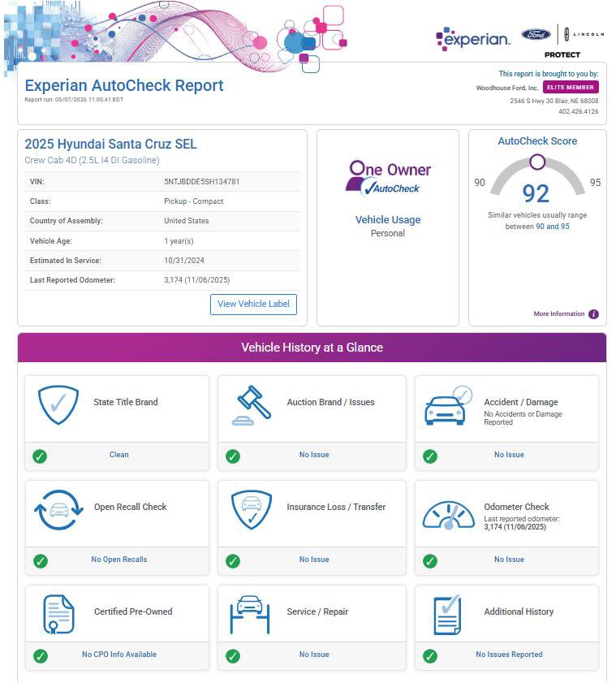Click the purple info icon beside More Information
This screenshot has width=616, height=683.
tap(593, 314)
